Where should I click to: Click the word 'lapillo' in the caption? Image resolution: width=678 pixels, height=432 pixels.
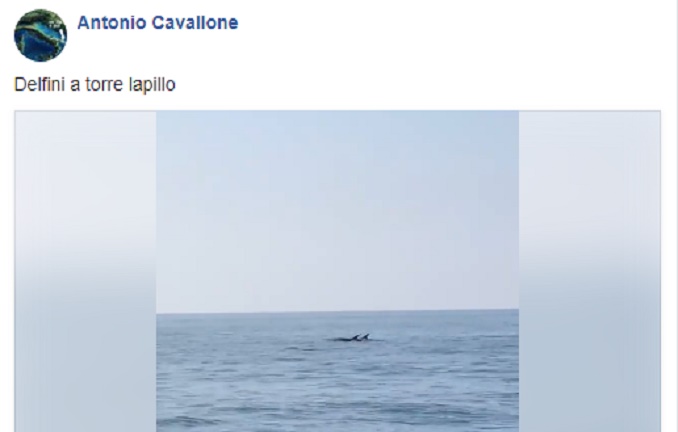152,85
